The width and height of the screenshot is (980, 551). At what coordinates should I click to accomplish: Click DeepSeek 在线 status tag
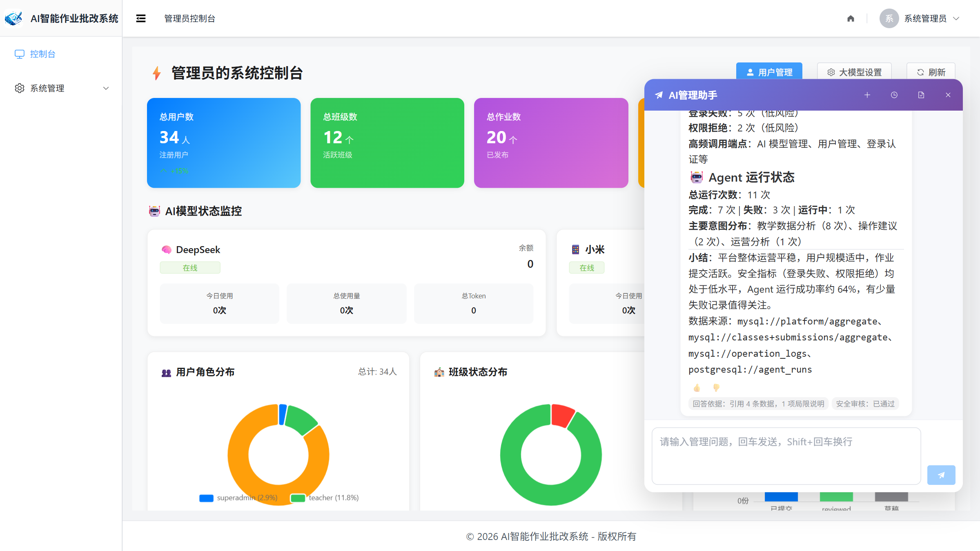point(190,268)
